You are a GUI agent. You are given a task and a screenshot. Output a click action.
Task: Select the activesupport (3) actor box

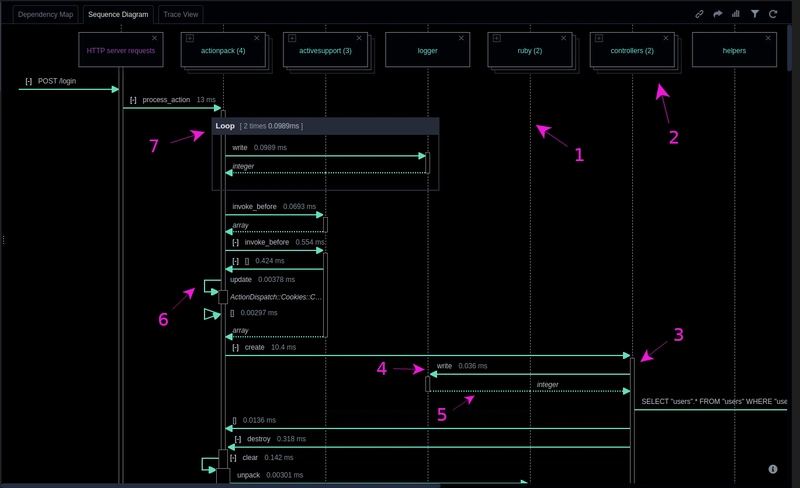[x=325, y=50]
